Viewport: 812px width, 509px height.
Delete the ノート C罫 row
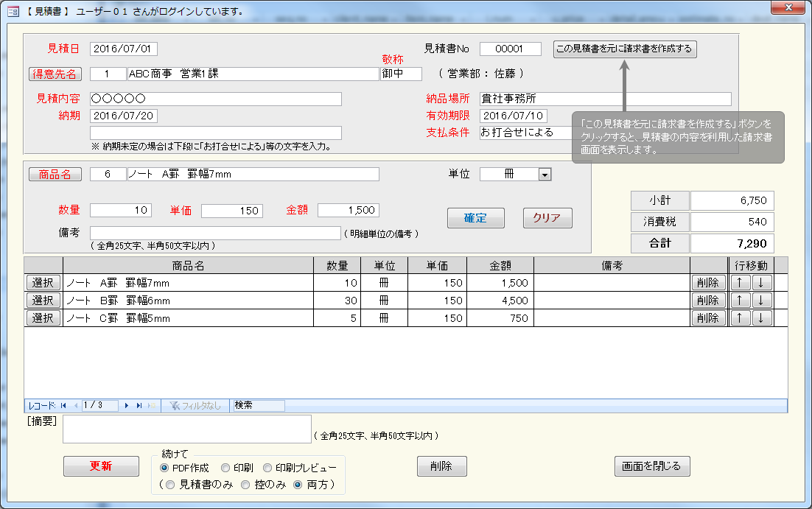point(707,318)
